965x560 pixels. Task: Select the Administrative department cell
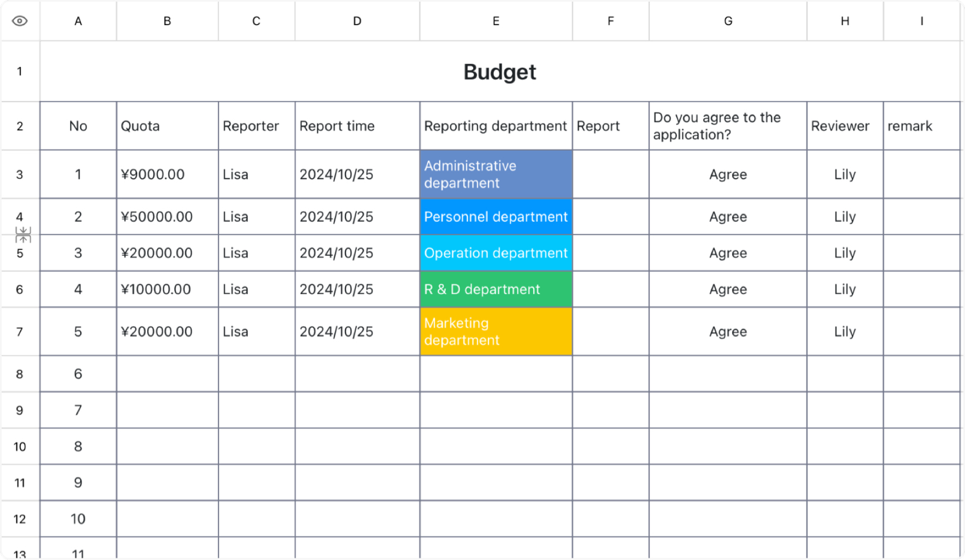click(496, 174)
